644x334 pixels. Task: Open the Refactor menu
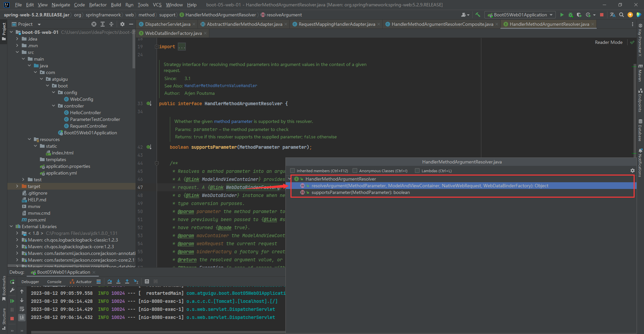tap(98, 5)
